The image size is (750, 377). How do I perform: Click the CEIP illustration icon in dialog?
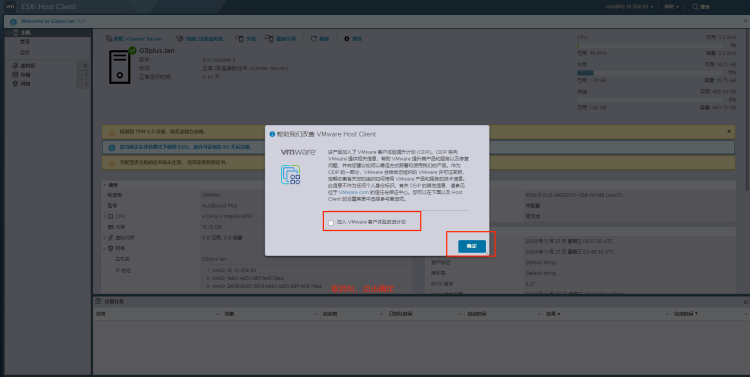291,175
